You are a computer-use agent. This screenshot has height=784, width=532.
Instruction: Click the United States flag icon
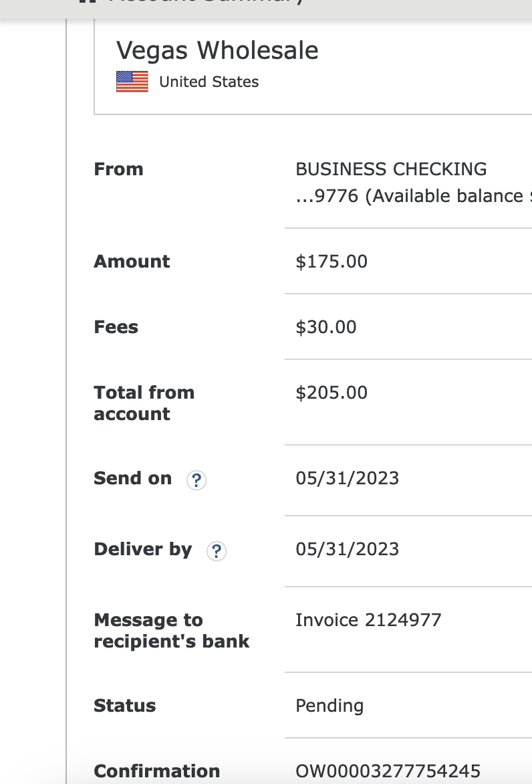[x=132, y=82]
